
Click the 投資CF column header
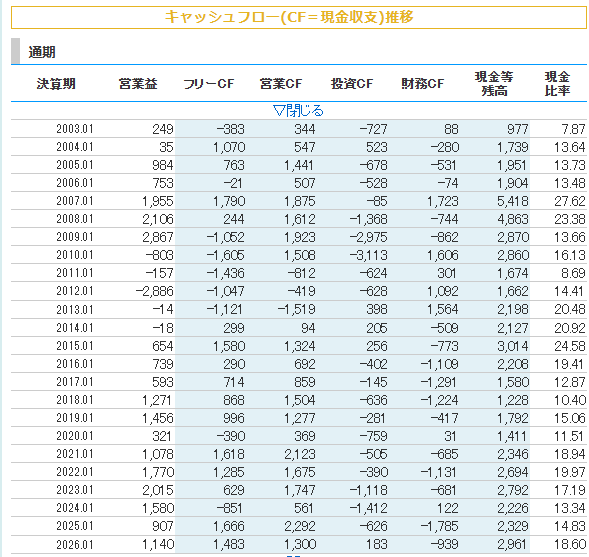pyautogui.click(x=352, y=83)
